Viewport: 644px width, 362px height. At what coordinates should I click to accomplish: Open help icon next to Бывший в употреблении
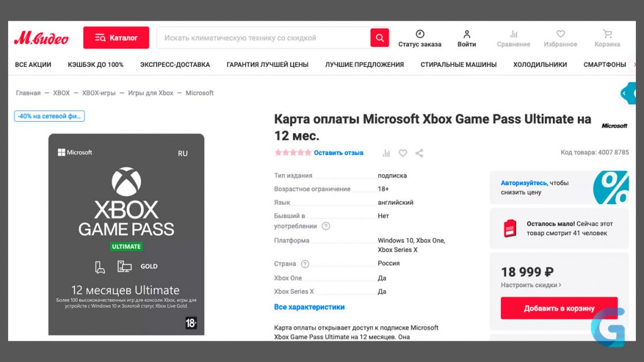pos(326,226)
